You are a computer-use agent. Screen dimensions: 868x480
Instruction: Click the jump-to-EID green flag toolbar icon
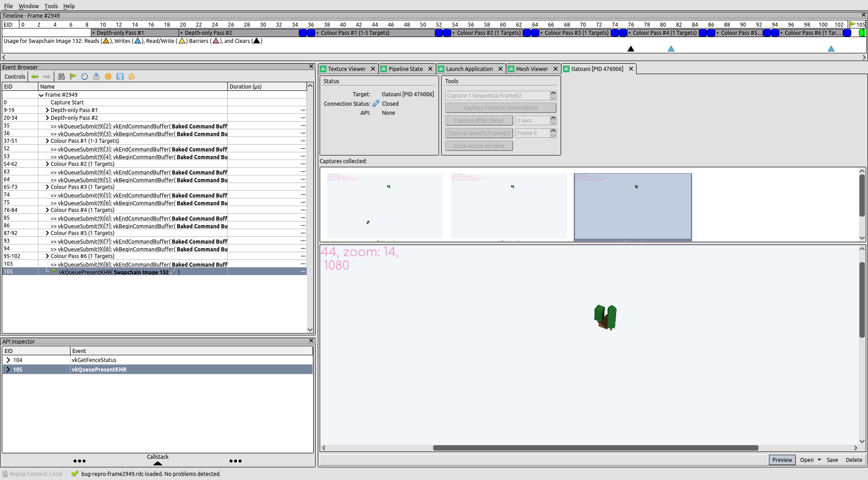pyautogui.click(x=73, y=77)
